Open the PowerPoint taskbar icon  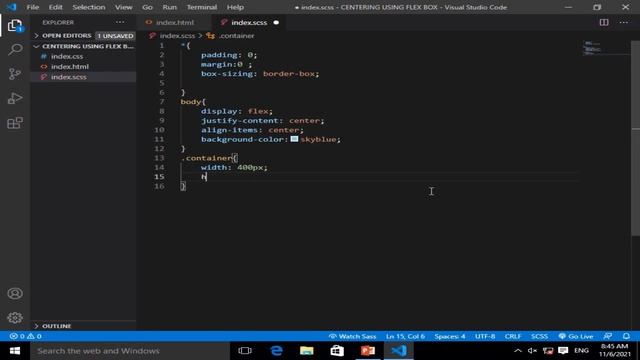click(368, 351)
